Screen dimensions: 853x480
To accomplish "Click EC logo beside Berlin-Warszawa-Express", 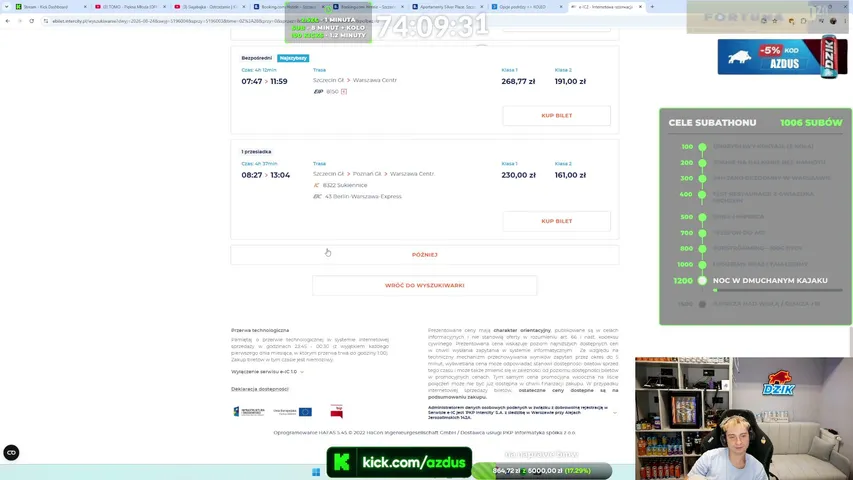I will 318,196.
